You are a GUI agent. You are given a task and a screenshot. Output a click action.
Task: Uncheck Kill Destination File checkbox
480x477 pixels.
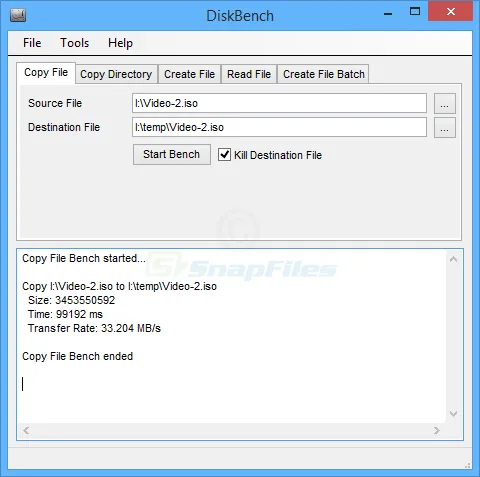click(x=224, y=155)
